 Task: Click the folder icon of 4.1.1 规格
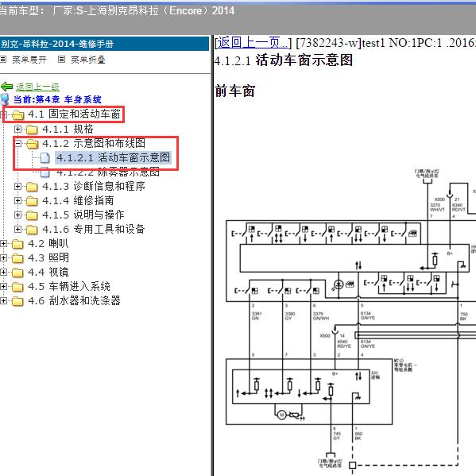point(32,130)
